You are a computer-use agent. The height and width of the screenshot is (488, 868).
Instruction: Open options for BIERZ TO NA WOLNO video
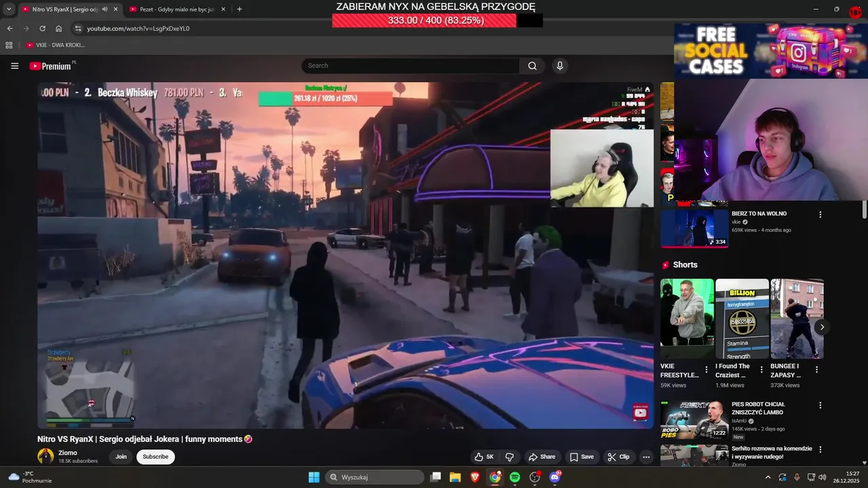(820, 214)
